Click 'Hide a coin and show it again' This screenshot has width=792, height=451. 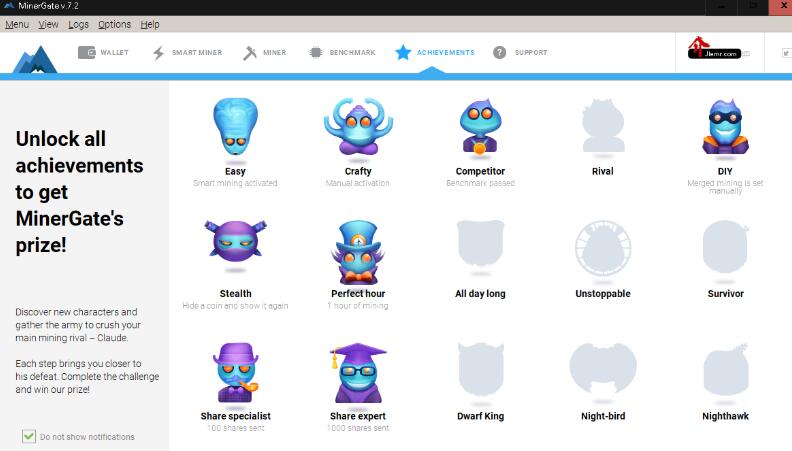click(235, 306)
